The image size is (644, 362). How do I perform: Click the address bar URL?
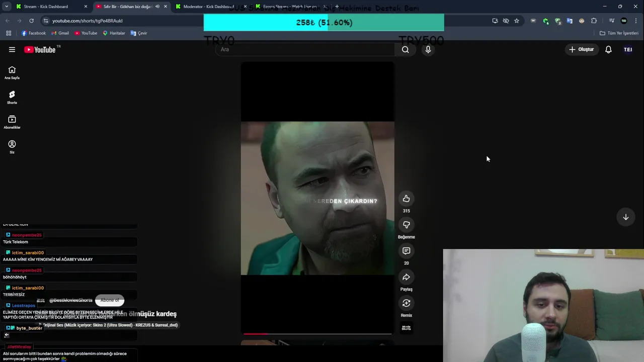(87, 21)
